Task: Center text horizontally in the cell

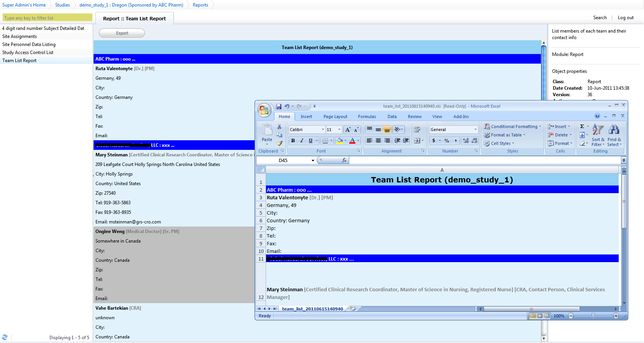Action: [x=378, y=141]
